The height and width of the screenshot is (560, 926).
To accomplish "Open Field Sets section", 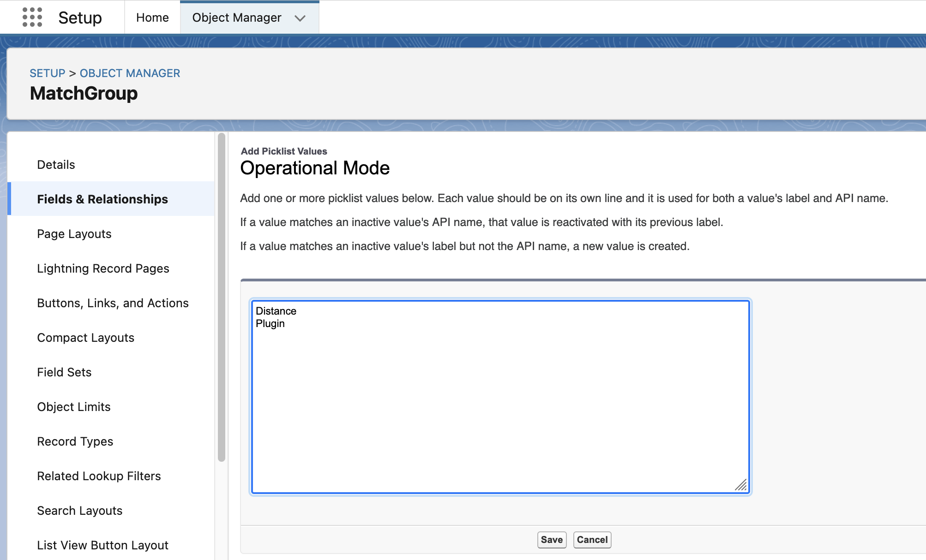I will click(111, 372).
